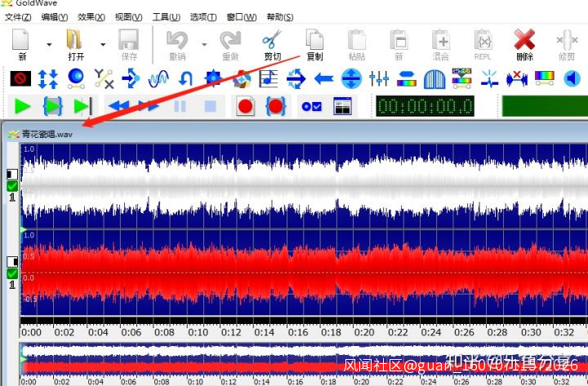This screenshot has height=386, width=588.
Task: Click the 0:10 mark on main timeline
Action: (x=198, y=332)
